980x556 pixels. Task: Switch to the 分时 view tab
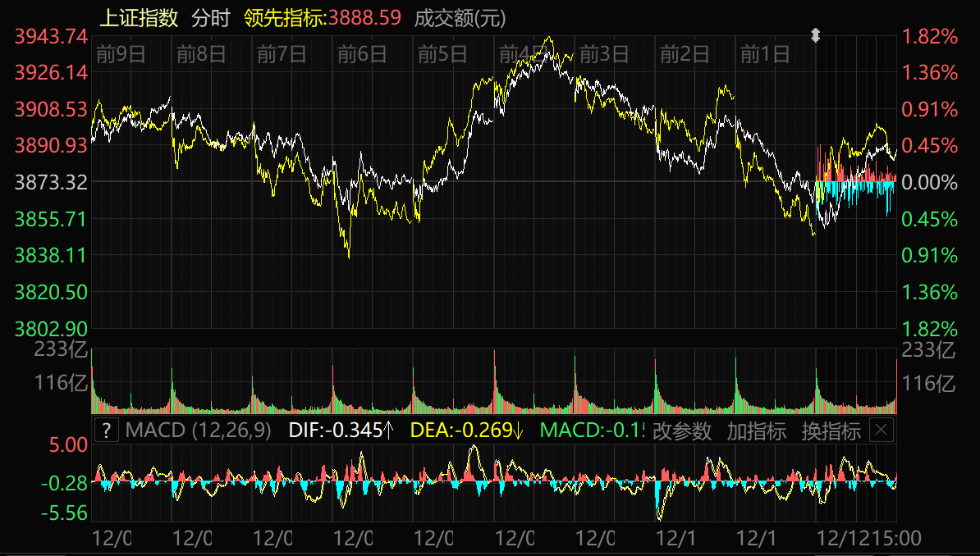pyautogui.click(x=211, y=17)
